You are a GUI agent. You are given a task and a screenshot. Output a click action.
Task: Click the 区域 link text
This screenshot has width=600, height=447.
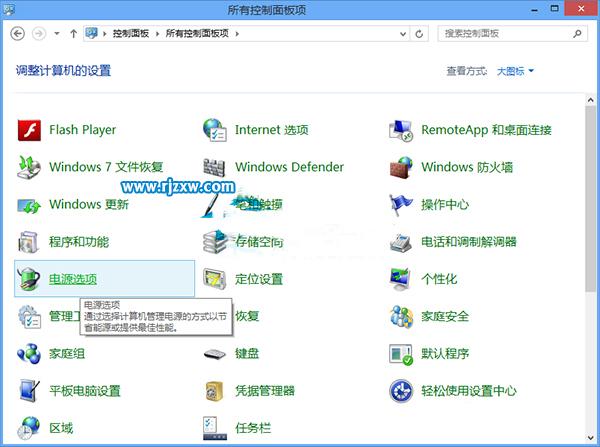click(x=61, y=428)
